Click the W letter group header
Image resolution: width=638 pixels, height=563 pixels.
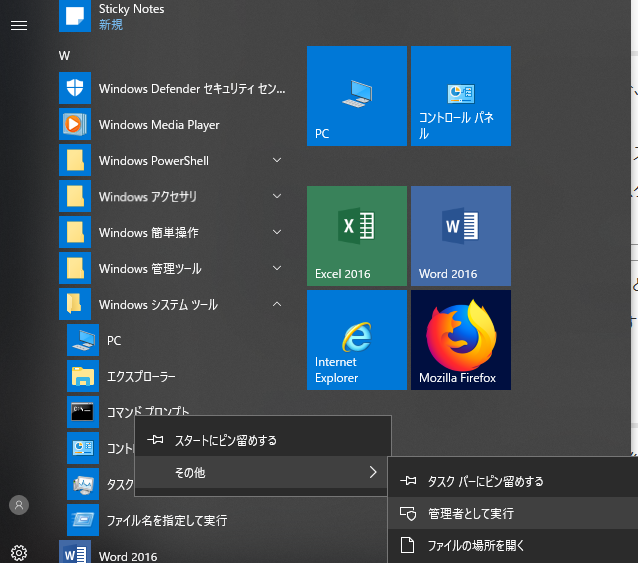point(64,56)
